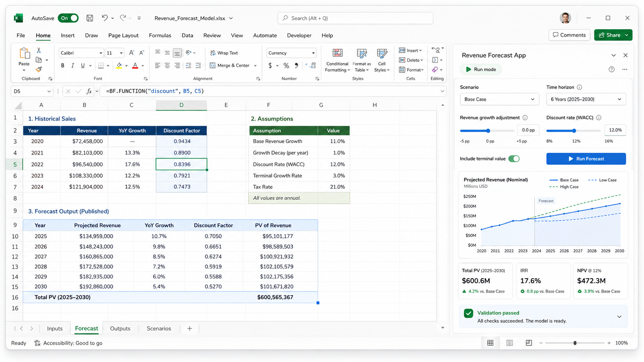Apply Italic formatting
The height and width of the screenshot is (362, 644).
[72, 66]
